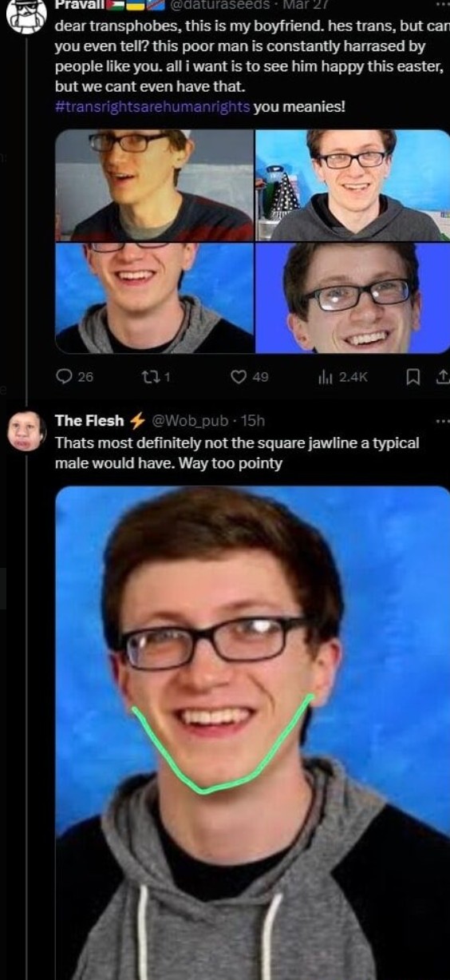Open the reply icon with 26 comments
The height and width of the screenshot is (980, 450).
[x=64, y=377]
